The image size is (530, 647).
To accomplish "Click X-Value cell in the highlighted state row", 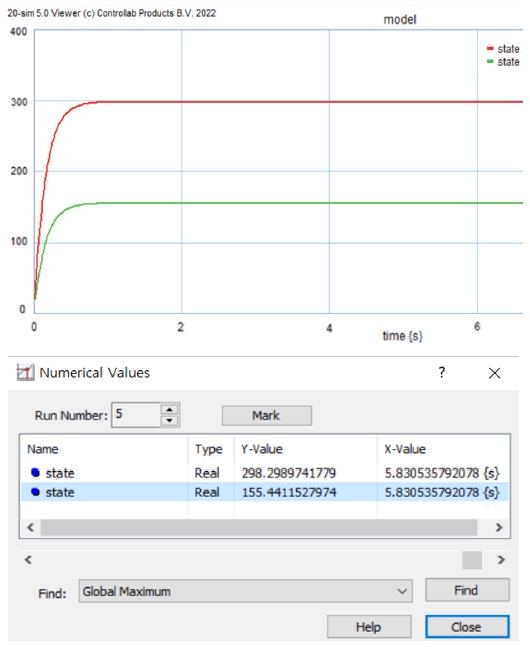I will click(x=442, y=492).
